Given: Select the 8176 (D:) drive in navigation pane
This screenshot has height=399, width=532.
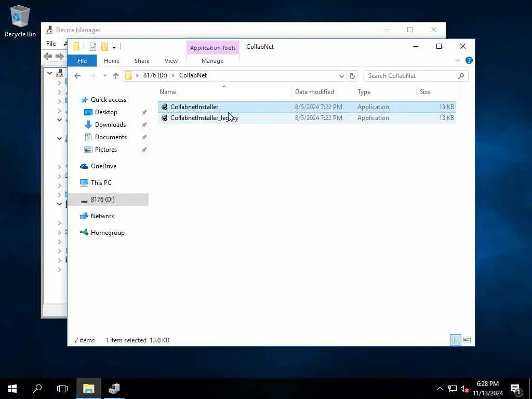Looking at the screenshot, I should point(108,199).
